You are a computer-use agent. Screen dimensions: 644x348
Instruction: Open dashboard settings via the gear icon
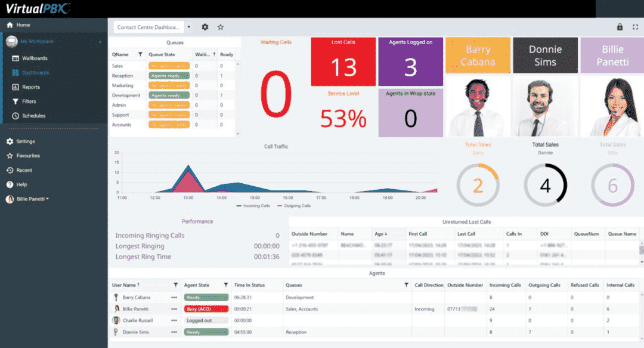[205, 27]
